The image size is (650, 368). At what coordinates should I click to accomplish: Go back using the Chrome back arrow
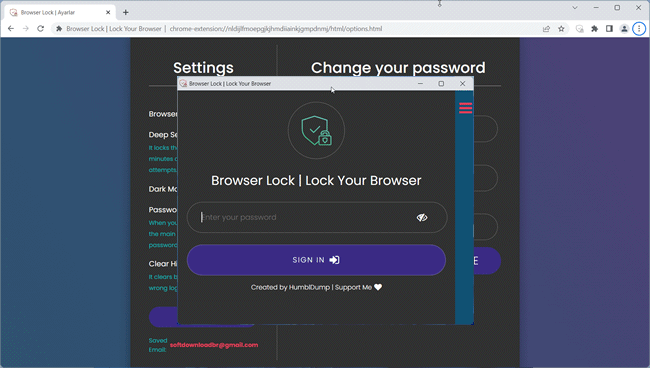pos(11,29)
